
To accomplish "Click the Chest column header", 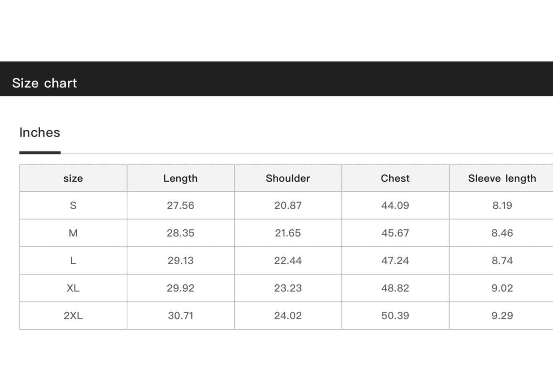I will [x=395, y=178].
